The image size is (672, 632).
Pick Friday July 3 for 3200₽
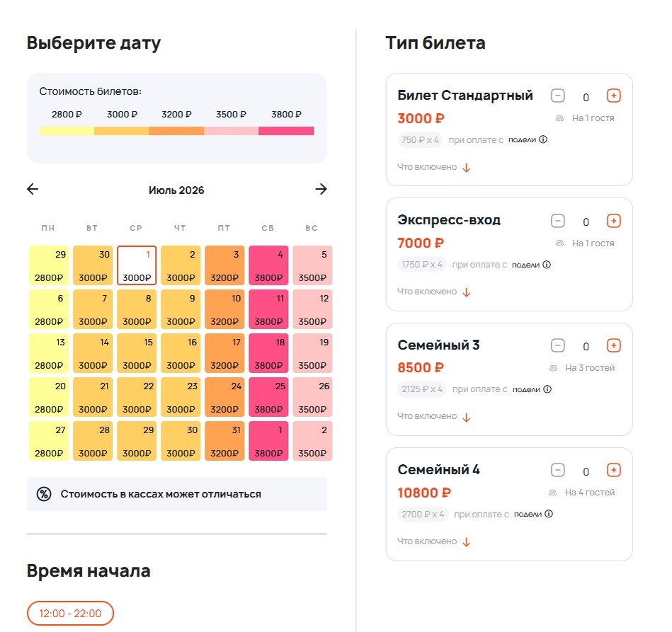(224, 265)
